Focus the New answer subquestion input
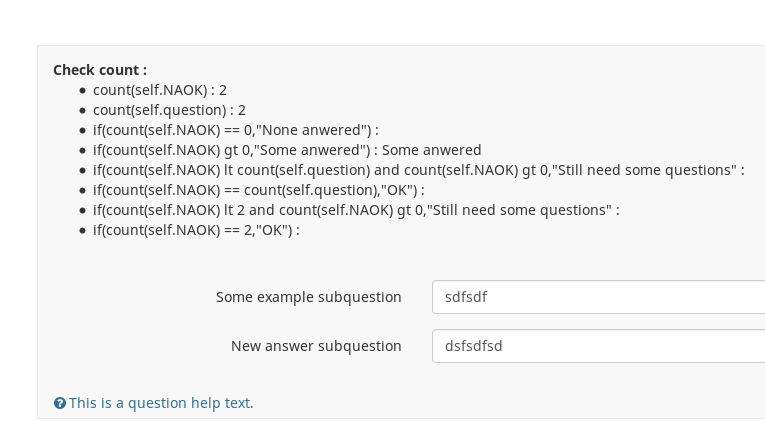Screen dimensions: 765x421 [598, 346]
